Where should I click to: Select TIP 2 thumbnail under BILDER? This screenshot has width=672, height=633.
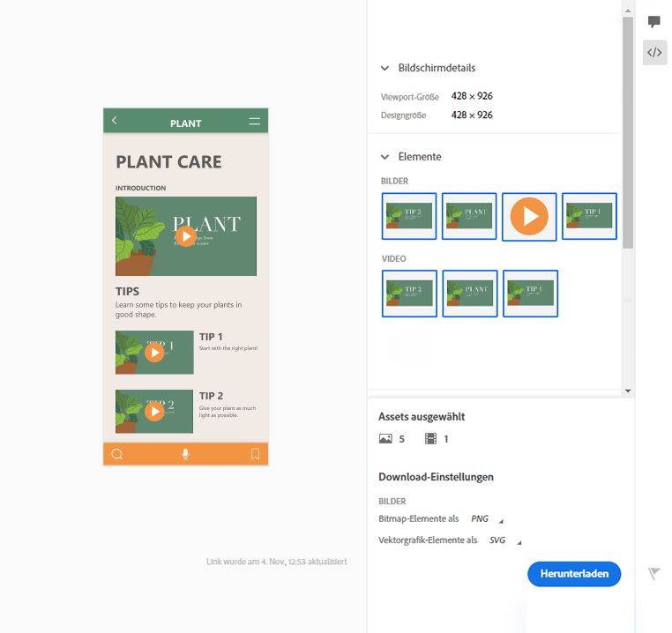409,216
